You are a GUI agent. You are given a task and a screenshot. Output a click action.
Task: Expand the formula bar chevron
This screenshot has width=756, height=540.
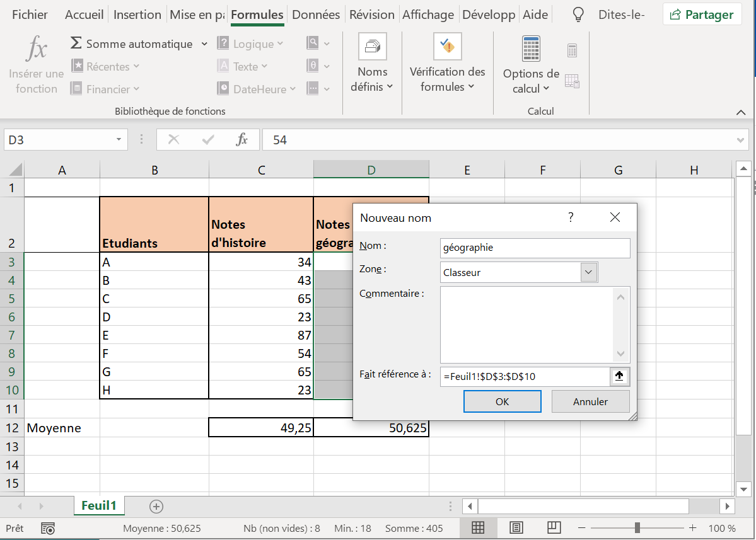[741, 140]
